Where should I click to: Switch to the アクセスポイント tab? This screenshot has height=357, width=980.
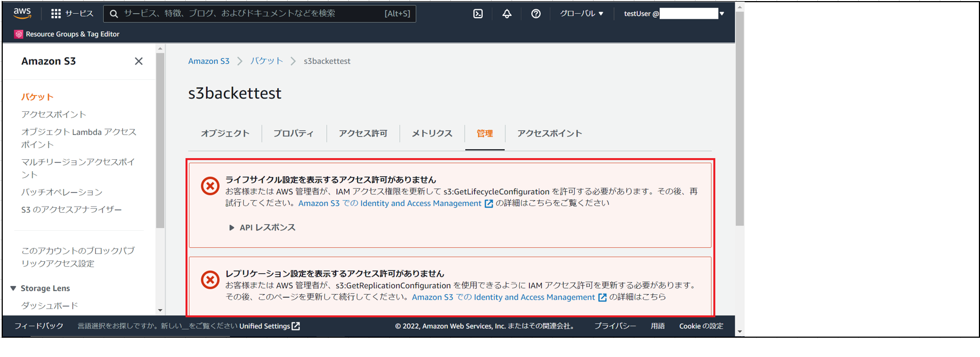click(x=550, y=133)
